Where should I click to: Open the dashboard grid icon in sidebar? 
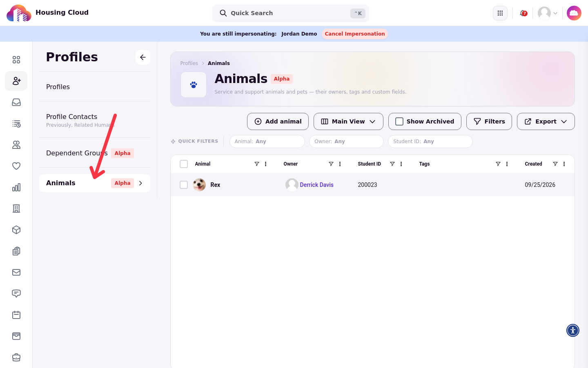pyautogui.click(x=16, y=60)
